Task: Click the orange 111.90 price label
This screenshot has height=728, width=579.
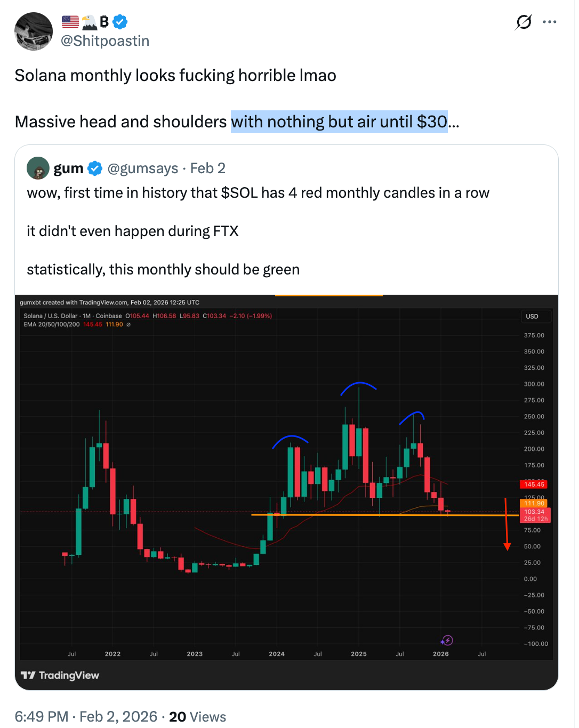Action: (x=534, y=503)
